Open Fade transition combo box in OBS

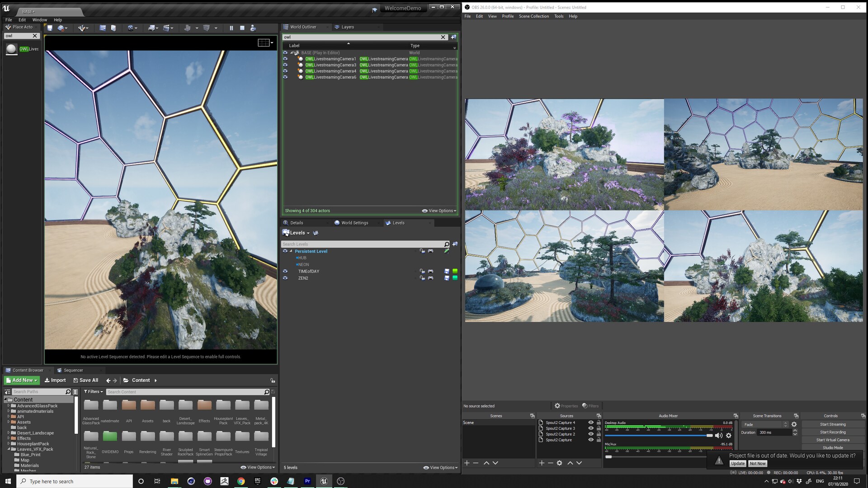[765, 425]
